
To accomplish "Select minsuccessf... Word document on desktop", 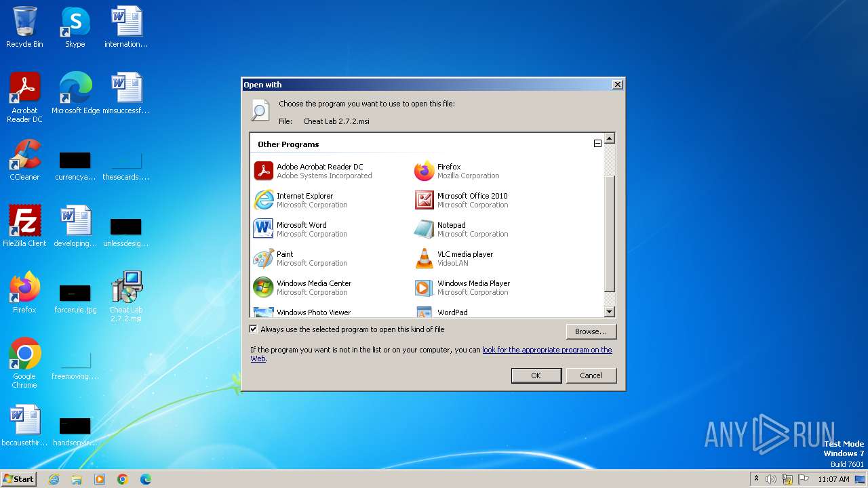I will coord(126,94).
